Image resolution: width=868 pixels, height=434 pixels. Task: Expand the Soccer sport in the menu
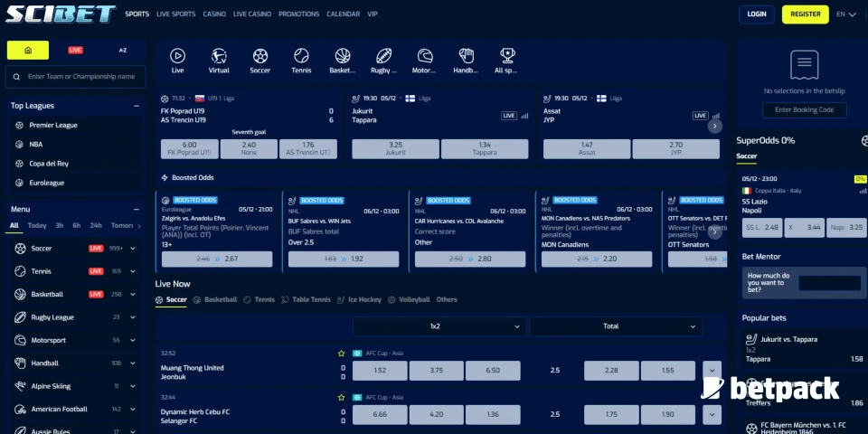tap(133, 249)
